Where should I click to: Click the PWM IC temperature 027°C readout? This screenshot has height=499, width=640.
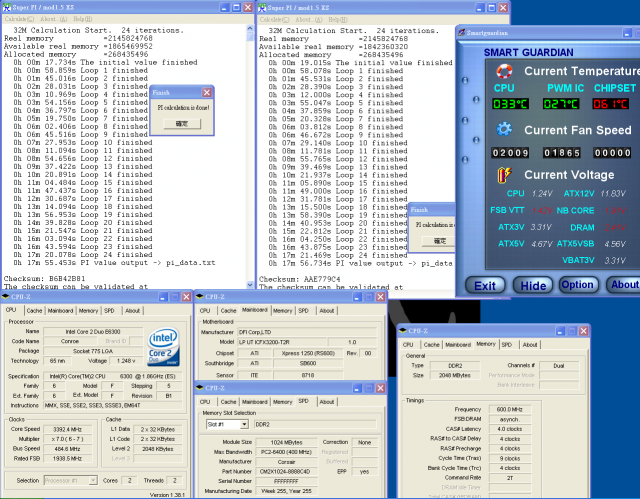[x=561, y=104]
